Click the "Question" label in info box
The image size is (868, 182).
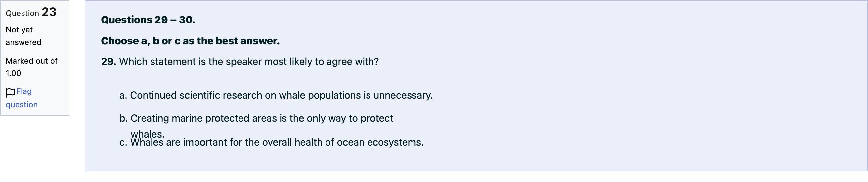pos(22,13)
